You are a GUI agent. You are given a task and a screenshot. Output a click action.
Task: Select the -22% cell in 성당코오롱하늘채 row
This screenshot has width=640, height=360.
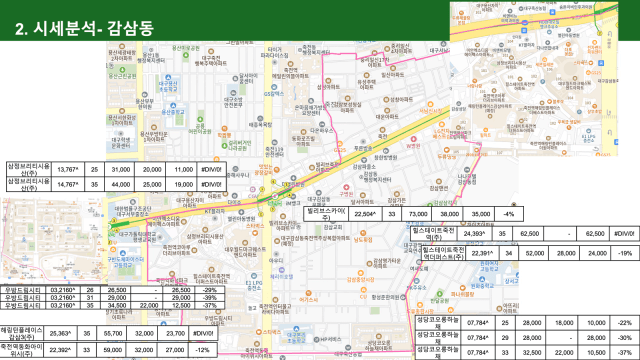tap(624, 322)
